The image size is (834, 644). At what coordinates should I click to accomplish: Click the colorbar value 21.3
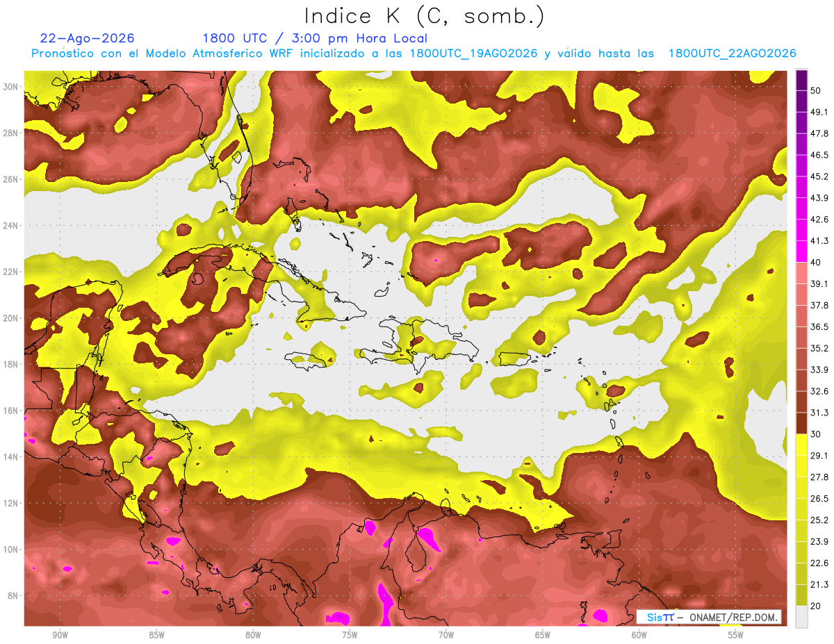(x=819, y=584)
